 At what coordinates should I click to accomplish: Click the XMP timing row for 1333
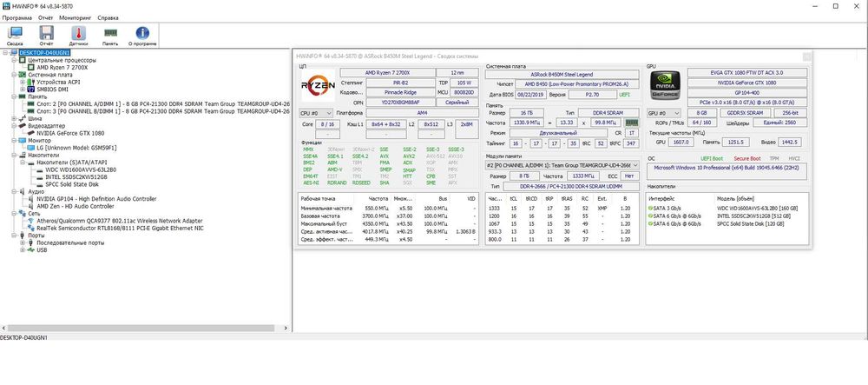(x=562, y=209)
